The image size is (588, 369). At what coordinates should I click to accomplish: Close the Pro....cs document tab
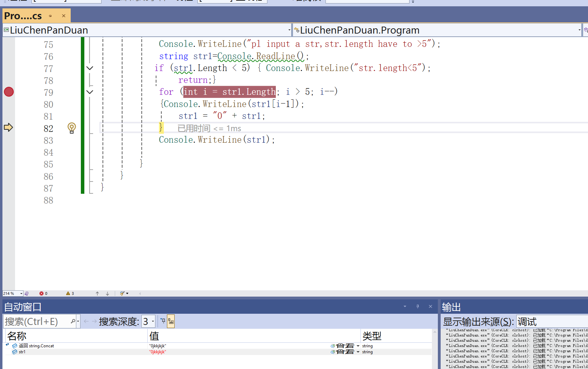pos(64,16)
